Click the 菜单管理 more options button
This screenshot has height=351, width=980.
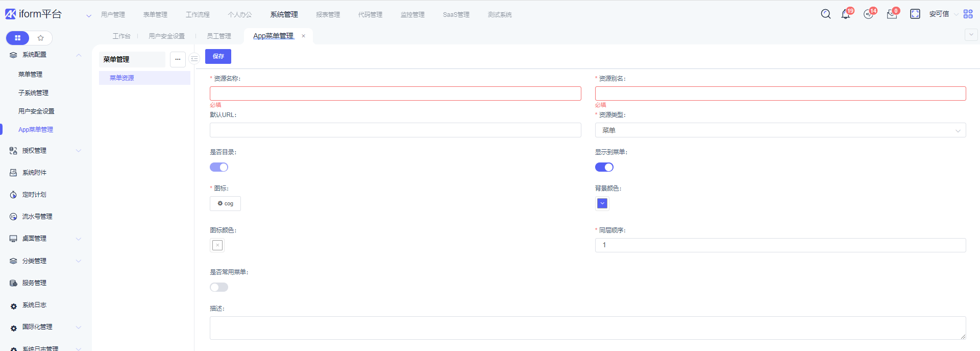[178, 59]
